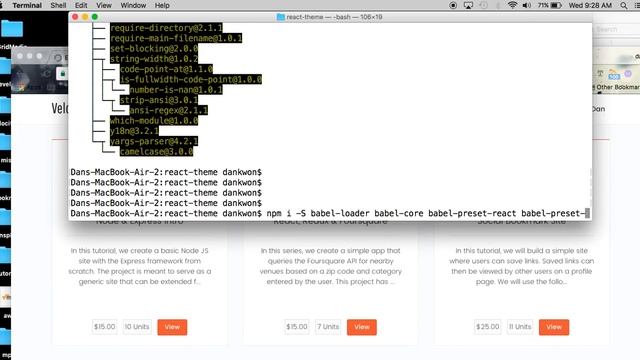Click require-directory@2.1.1 in terminal output

click(x=166, y=28)
